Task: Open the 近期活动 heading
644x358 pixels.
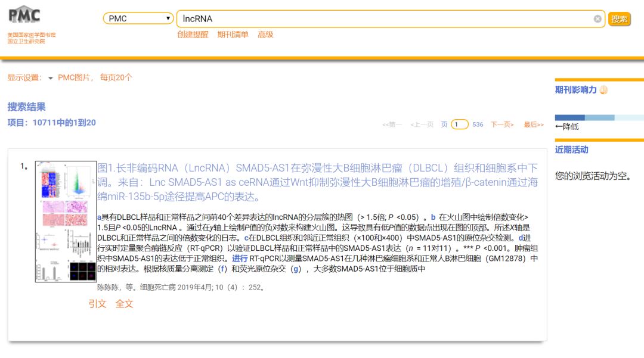Action: [571, 150]
